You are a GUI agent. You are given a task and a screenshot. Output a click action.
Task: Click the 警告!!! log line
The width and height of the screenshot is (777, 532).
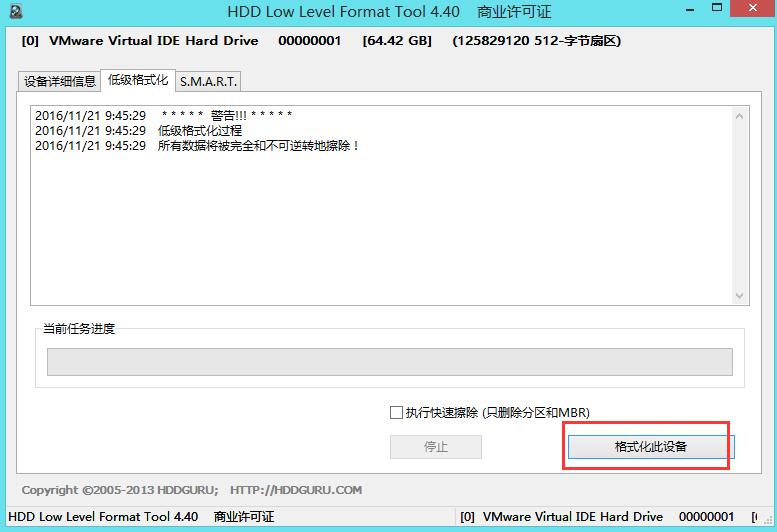pos(164,115)
